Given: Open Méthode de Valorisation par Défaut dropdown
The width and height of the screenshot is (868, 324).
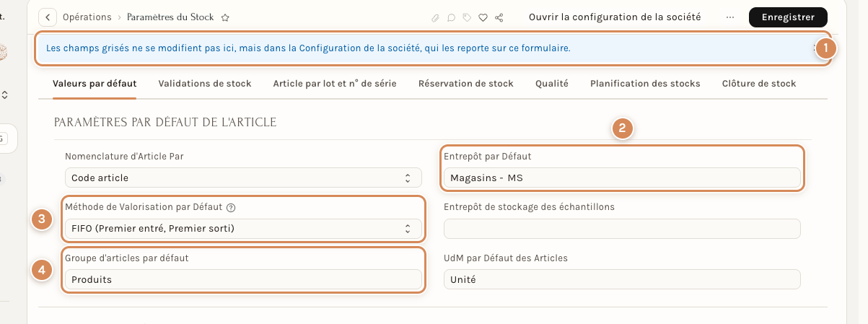Looking at the screenshot, I should (243, 229).
